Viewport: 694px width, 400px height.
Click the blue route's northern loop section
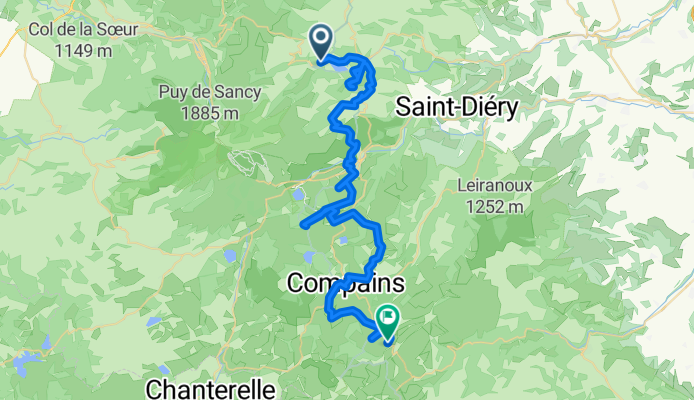point(359,73)
